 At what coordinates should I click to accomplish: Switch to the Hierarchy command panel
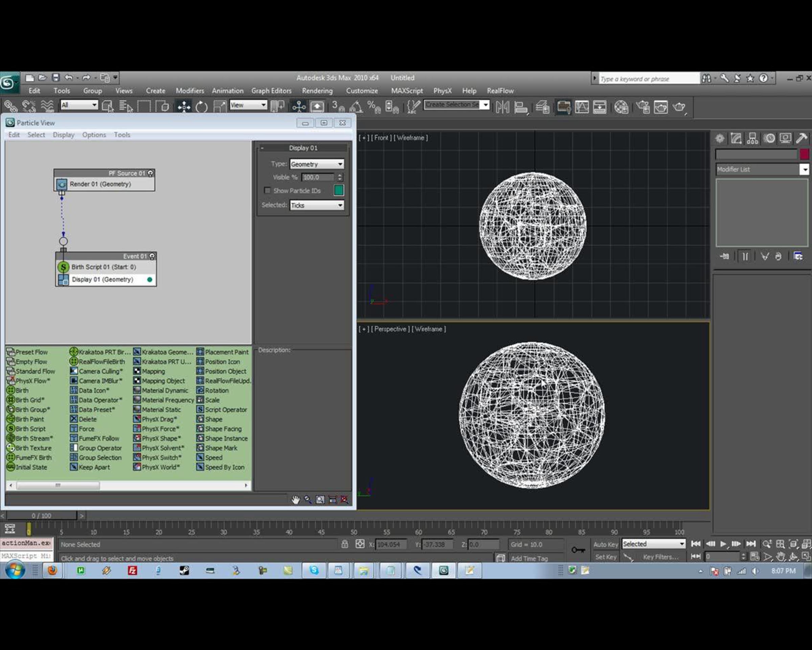tap(752, 138)
